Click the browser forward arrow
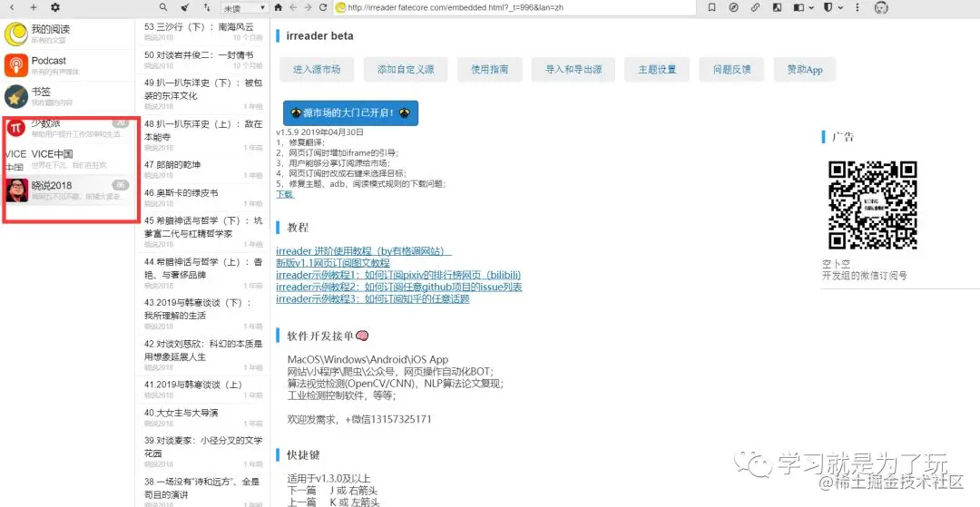 click(308, 7)
